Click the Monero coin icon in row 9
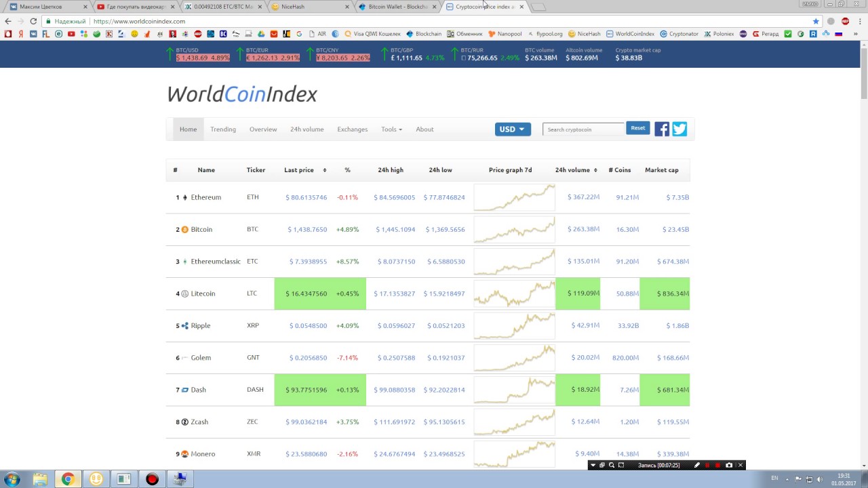868x488 pixels. pos(185,454)
